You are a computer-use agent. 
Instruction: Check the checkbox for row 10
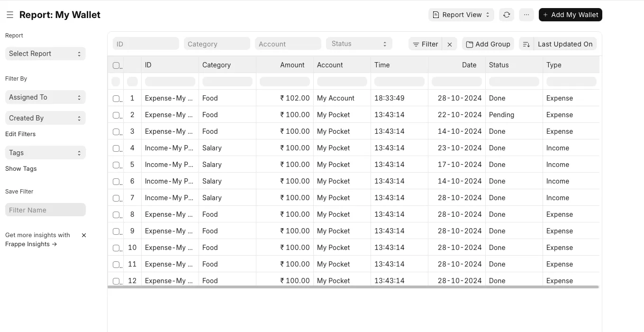tap(116, 248)
